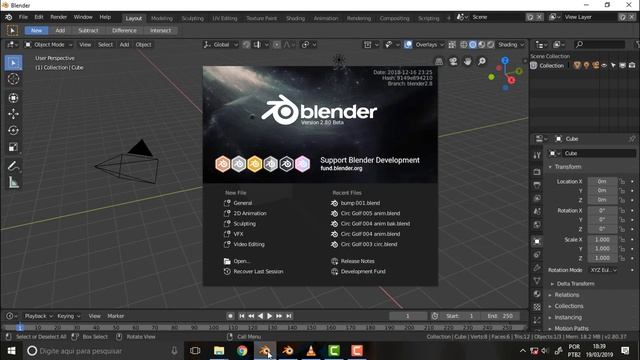Image resolution: width=640 pixels, height=360 pixels.
Task: Click the viewport zoom magnifier icon
Action: (482, 61)
